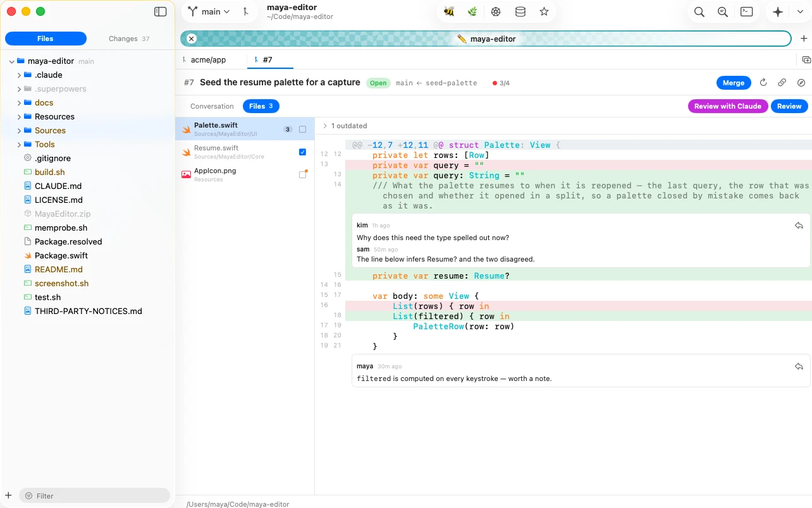Start Review with Claude

click(x=728, y=106)
